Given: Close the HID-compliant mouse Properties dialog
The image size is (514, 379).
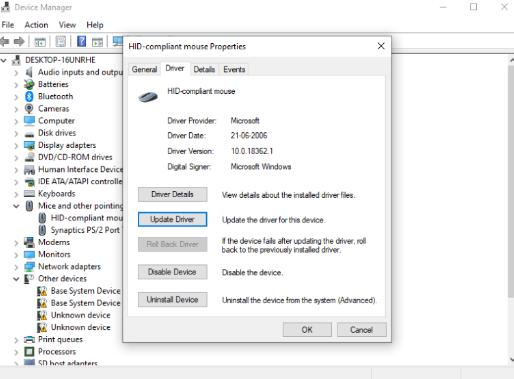Looking at the screenshot, I should tap(381, 46).
